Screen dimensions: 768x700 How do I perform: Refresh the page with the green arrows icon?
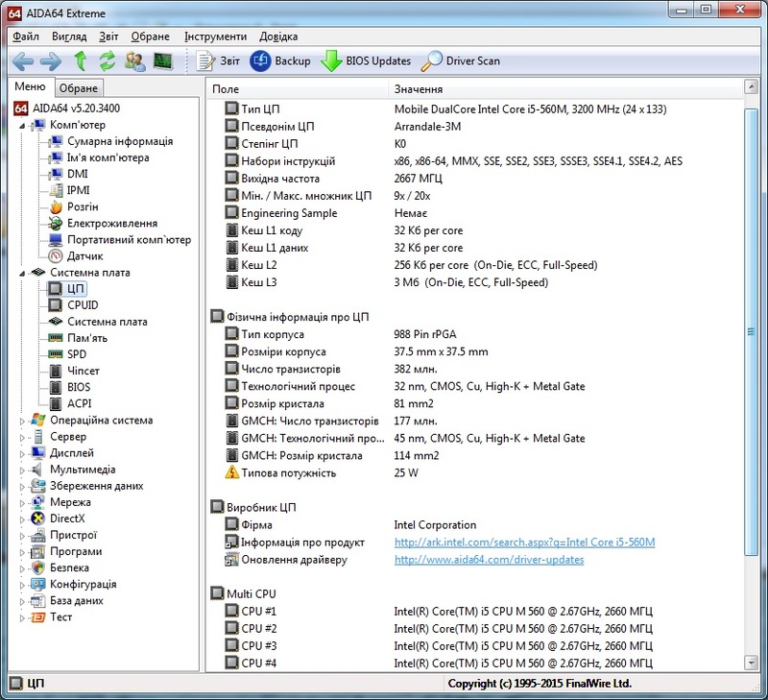[x=108, y=61]
